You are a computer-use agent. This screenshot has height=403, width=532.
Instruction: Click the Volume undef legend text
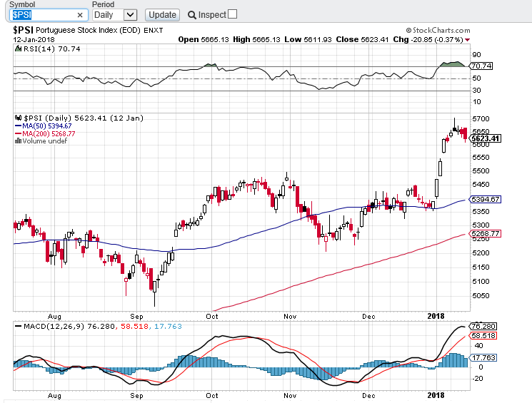[45, 141]
